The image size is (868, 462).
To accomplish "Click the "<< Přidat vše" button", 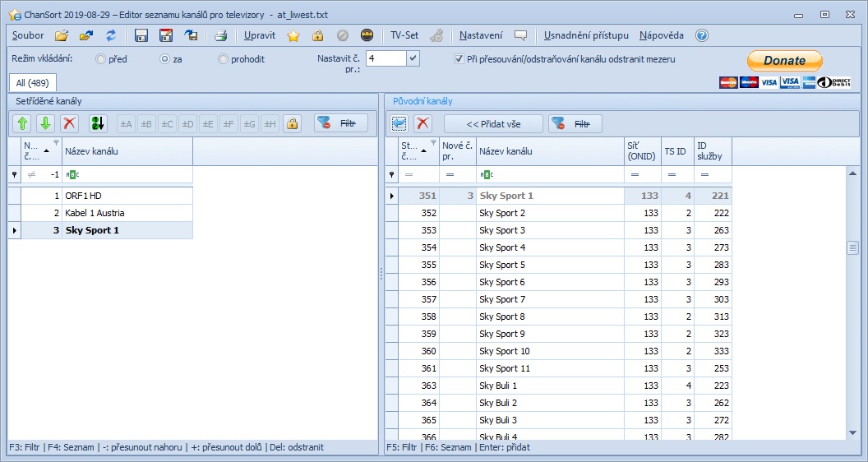I will pyautogui.click(x=493, y=123).
